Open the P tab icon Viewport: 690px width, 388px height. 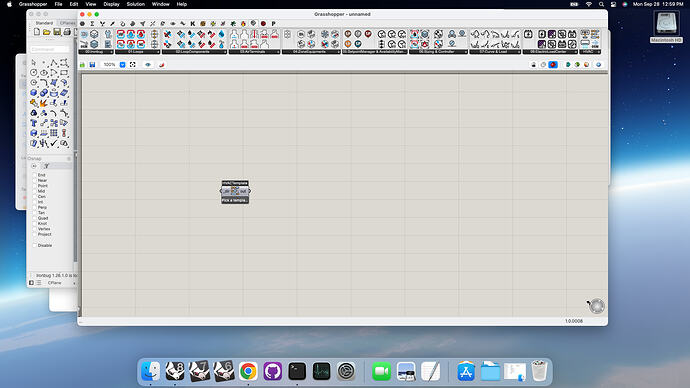[273, 24]
